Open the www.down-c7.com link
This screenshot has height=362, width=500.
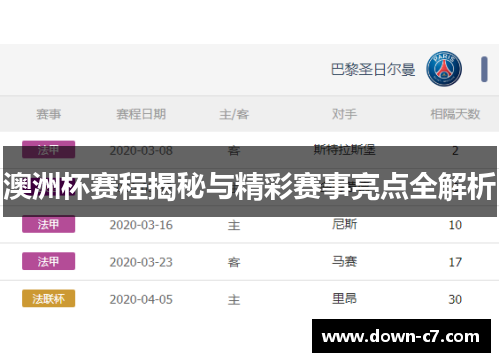[401, 336]
